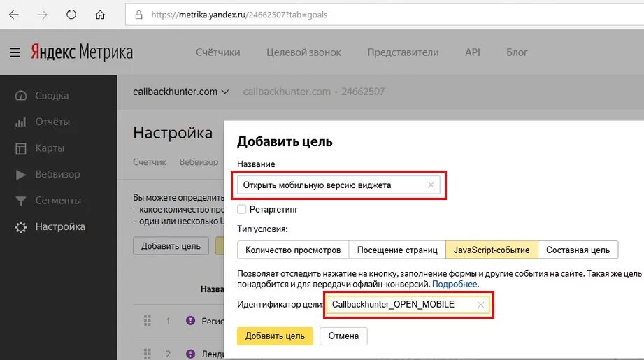Image resolution: width=644 pixels, height=360 pixels.
Task: Select Количество просмотров condition type
Action: point(293,250)
